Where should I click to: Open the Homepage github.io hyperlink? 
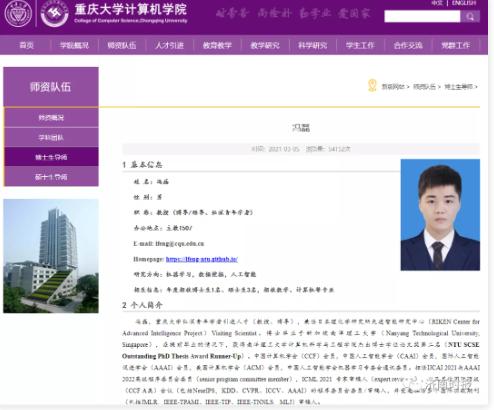click(202, 259)
